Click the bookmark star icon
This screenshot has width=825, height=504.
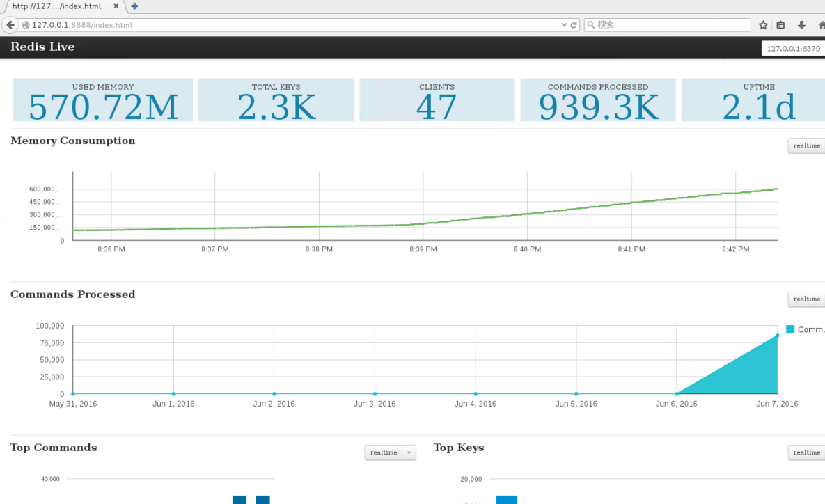(x=763, y=25)
